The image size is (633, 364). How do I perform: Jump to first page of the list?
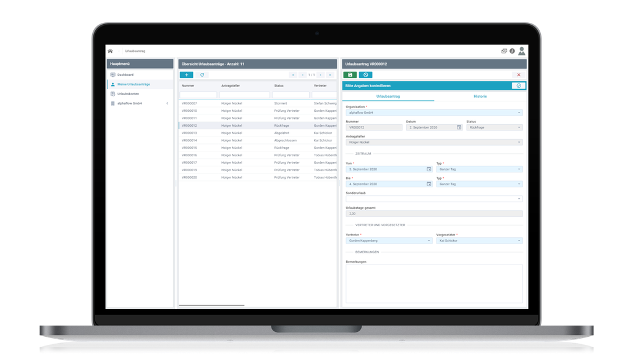[294, 75]
